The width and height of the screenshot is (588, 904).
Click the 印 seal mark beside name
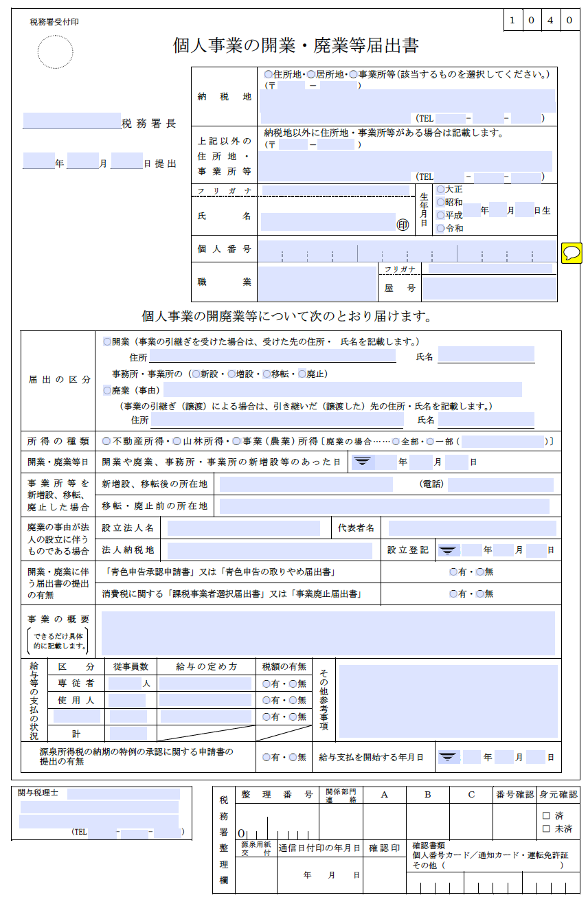(x=403, y=225)
